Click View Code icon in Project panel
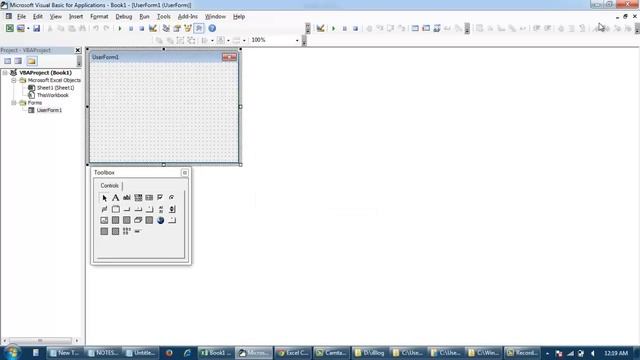The width and height of the screenshot is (640, 360). (7, 61)
